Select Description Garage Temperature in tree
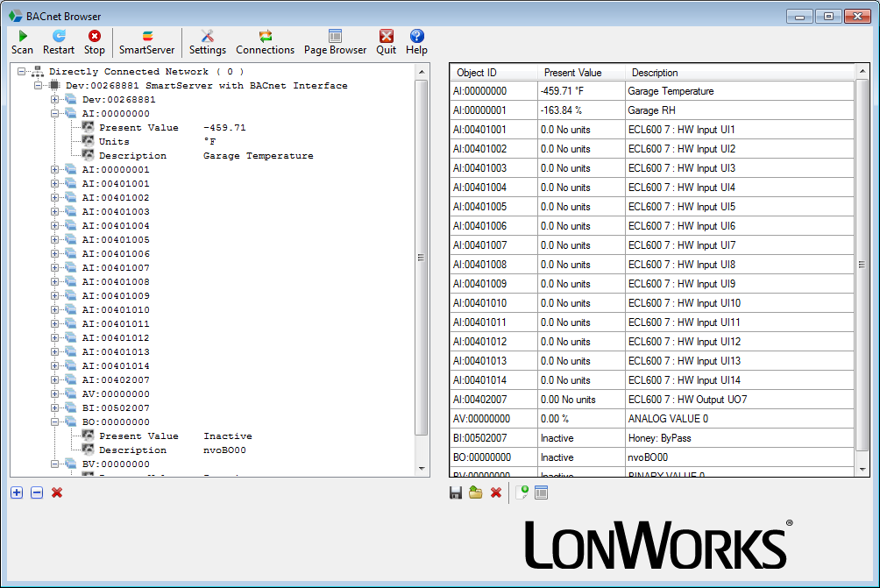Image resolution: width=880 pixels, height=588 pixels. pos(206,155)
